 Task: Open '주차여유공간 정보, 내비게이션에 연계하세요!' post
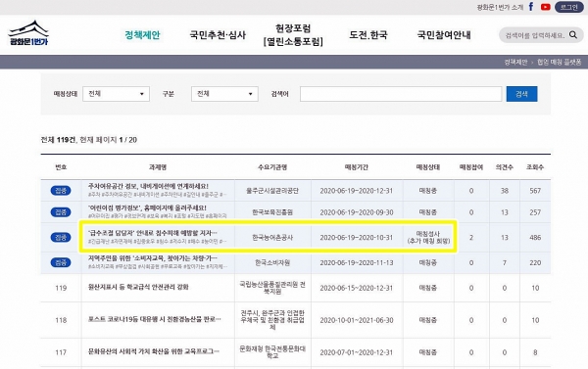point(148,186)
